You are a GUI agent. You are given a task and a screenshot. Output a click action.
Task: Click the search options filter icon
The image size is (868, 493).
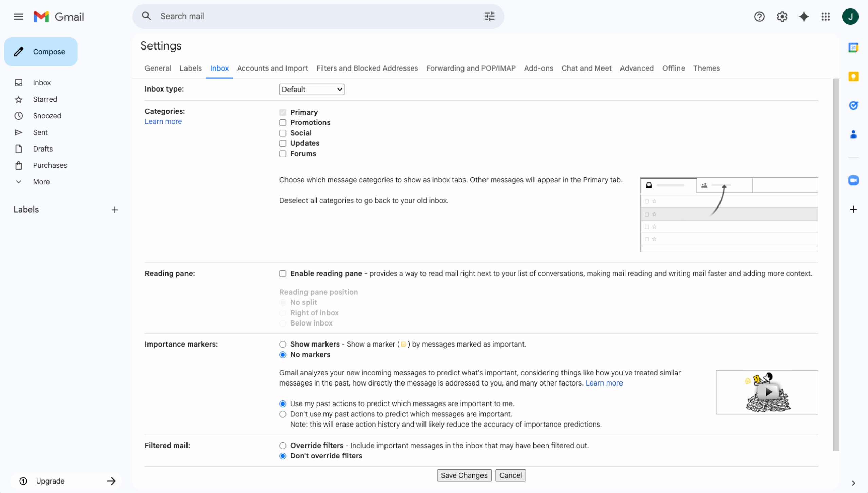click(x=489, y=16)
